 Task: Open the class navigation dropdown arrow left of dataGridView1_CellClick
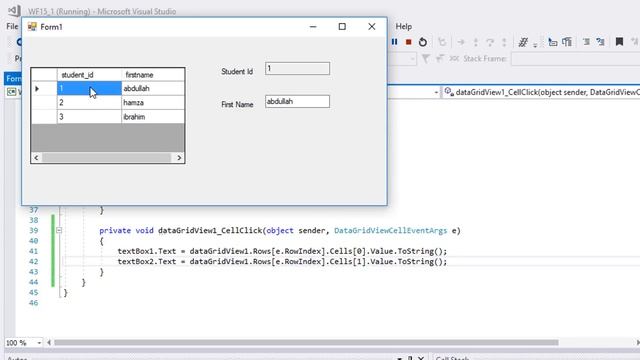[x=436, y=93]
